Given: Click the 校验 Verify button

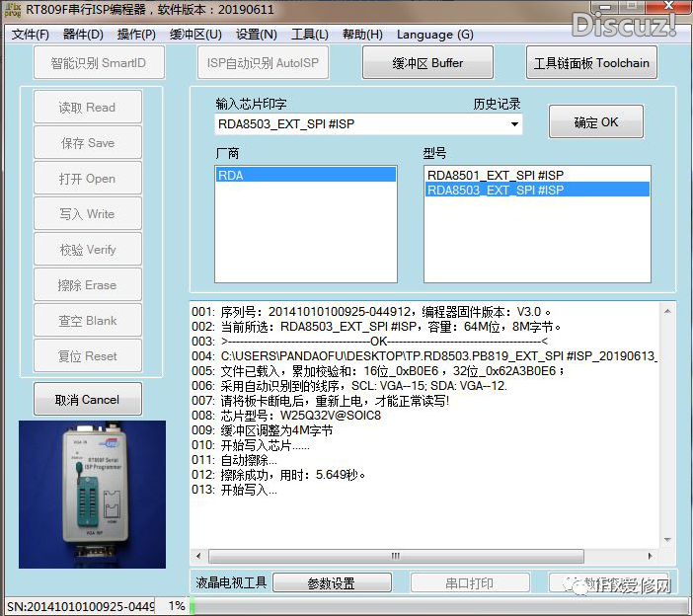Looking at the screenshot, I should (88, 249).
